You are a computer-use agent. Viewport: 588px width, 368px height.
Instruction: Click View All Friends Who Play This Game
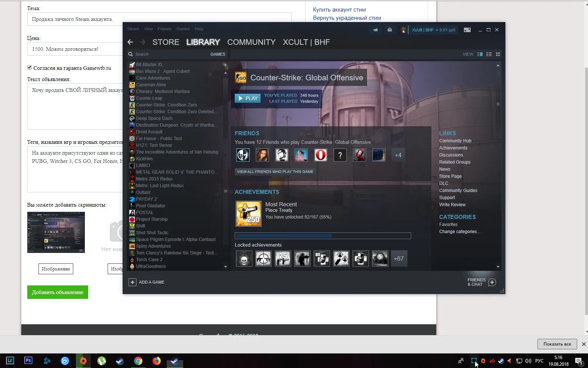click(275, 172)
